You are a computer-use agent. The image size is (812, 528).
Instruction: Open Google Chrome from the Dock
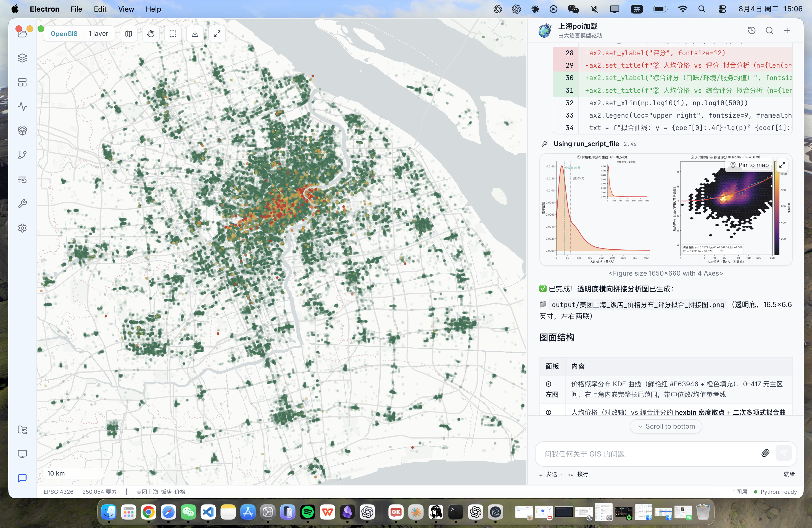[148, 512]
